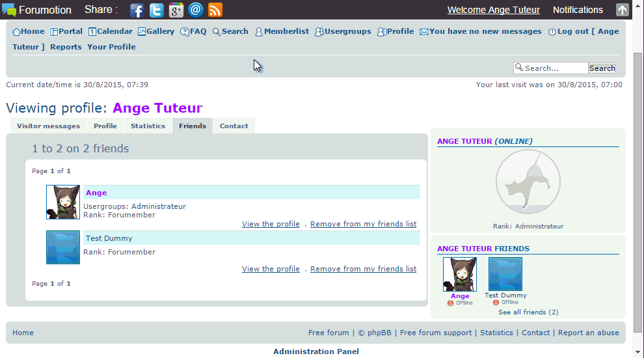View the profile of Ange

[271, 224]
